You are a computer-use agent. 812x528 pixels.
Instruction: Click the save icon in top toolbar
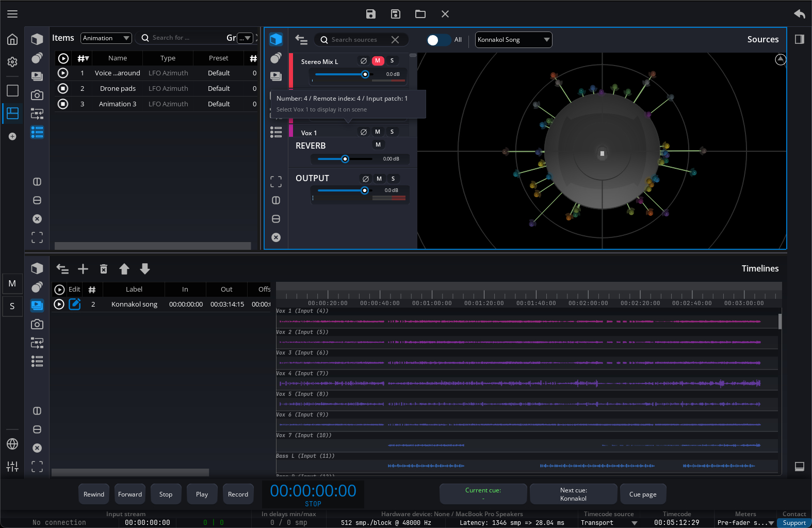(x=370, y=14)
